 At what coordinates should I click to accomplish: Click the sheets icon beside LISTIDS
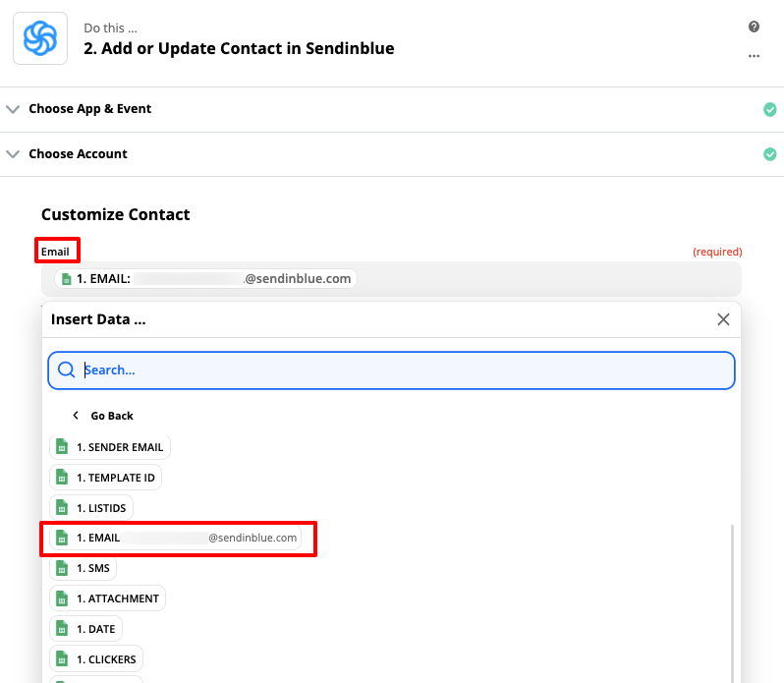[62, 507]
